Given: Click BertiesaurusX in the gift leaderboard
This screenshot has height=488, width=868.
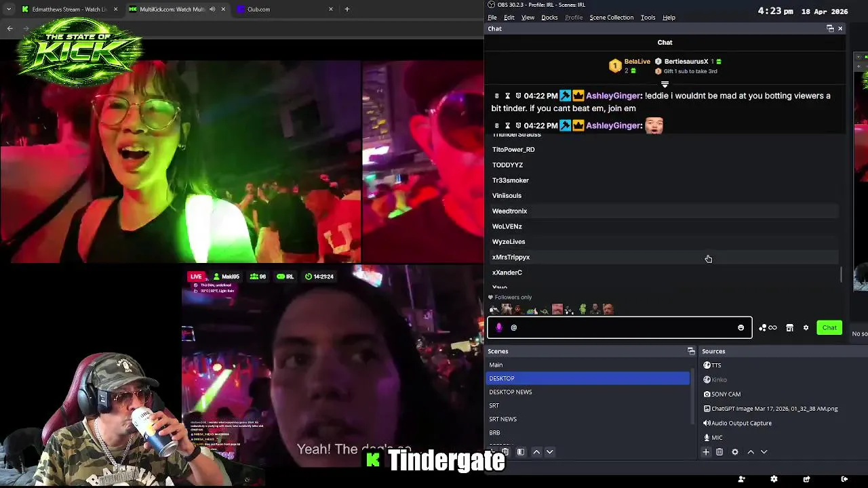Looking at the screenshot, I should (x=686, y=62).
